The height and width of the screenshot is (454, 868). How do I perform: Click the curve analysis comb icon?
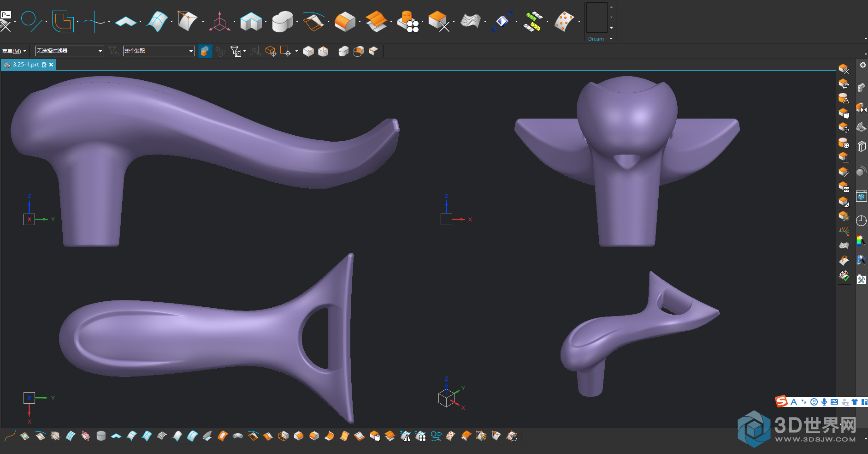pos(844,231)
